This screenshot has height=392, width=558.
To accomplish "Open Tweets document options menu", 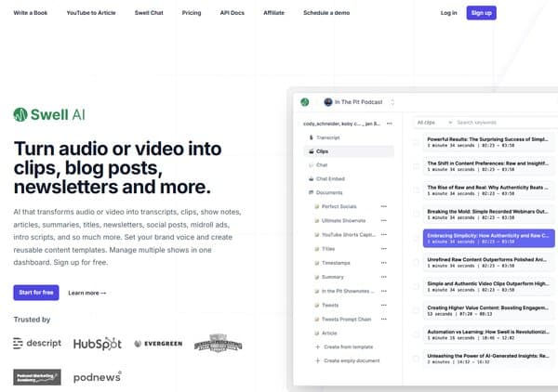I will [x=383, y=306].
